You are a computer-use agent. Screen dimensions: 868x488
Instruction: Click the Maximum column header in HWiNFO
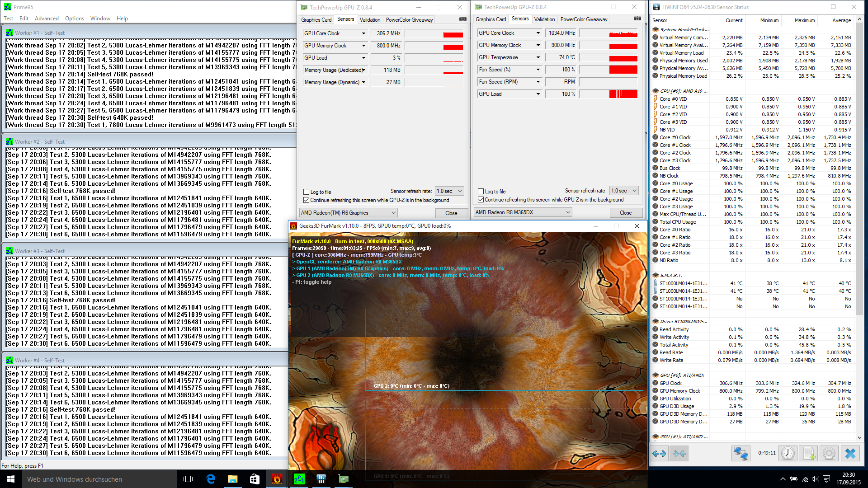tap(804, 20)
